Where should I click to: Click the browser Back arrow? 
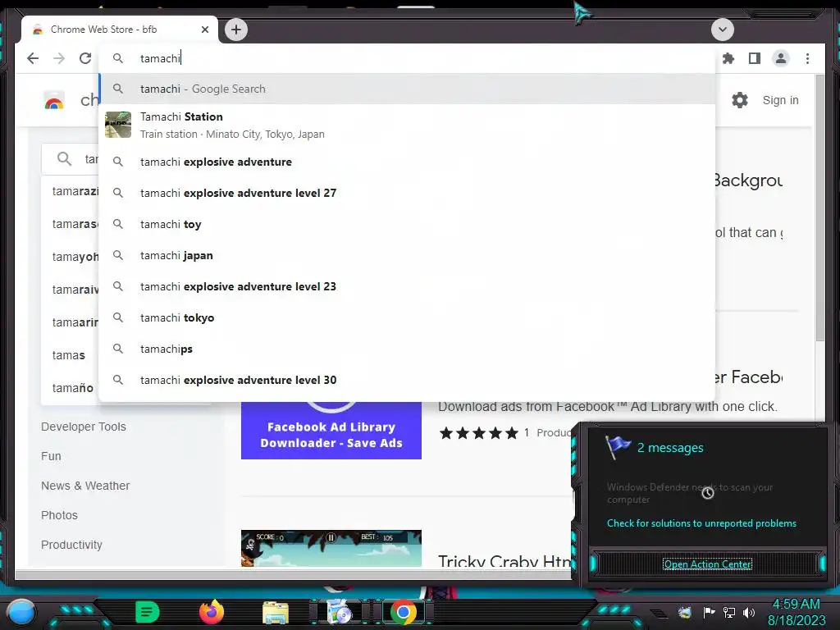tap(33, 58)
